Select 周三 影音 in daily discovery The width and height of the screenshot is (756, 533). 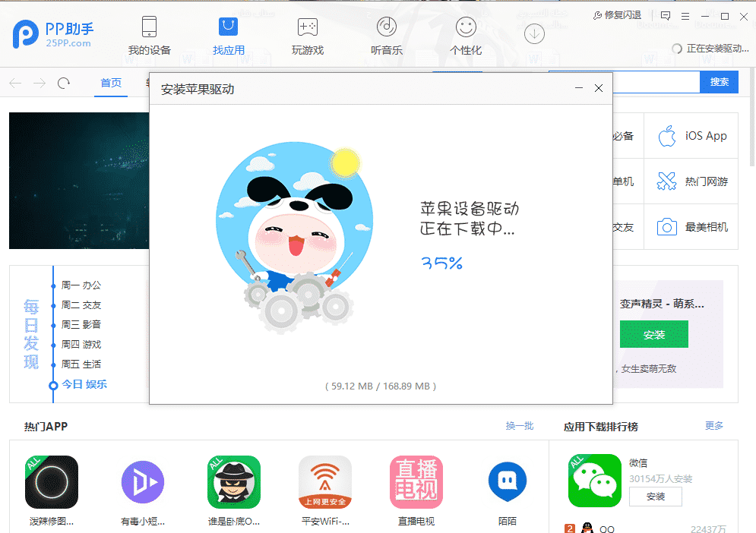(x=81, y=325)
